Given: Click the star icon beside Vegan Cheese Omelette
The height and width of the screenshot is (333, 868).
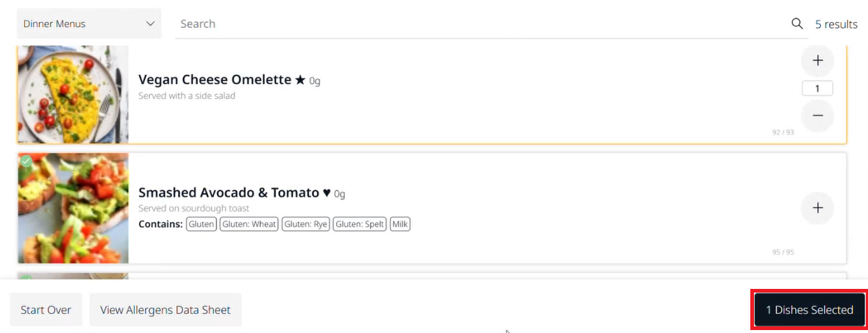Looking at the screenshot, I should click(x=300, y=80).
